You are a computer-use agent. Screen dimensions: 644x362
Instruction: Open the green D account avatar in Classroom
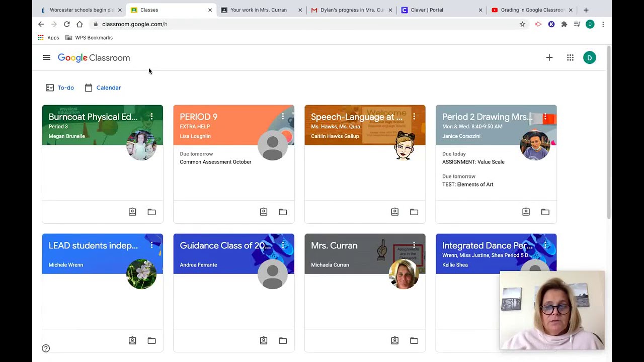tap(590, 58)
